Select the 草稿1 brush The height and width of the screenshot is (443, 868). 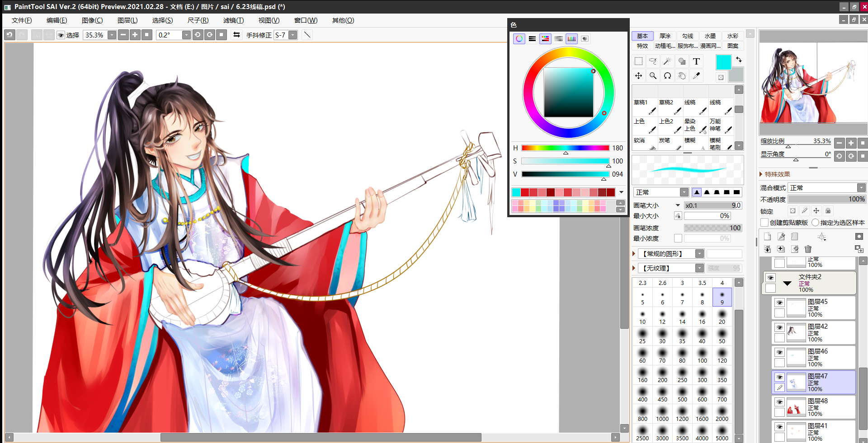[x=644, y=107]
